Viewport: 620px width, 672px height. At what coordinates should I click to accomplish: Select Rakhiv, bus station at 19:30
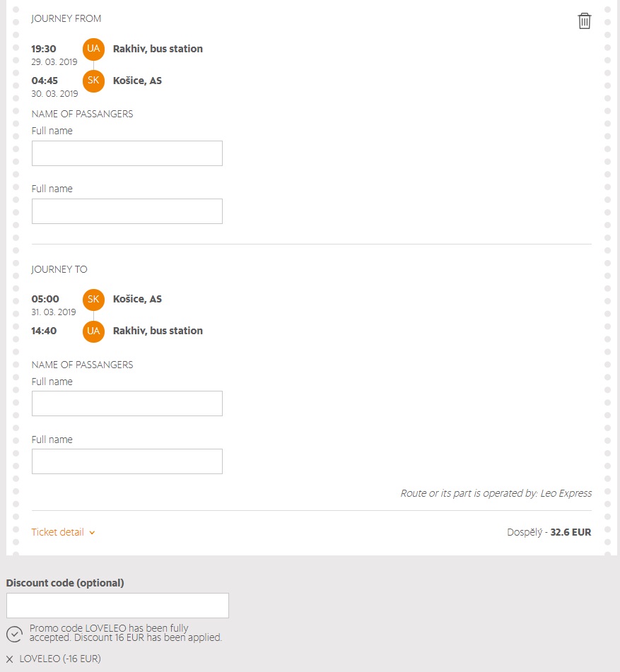click(158, 49)
